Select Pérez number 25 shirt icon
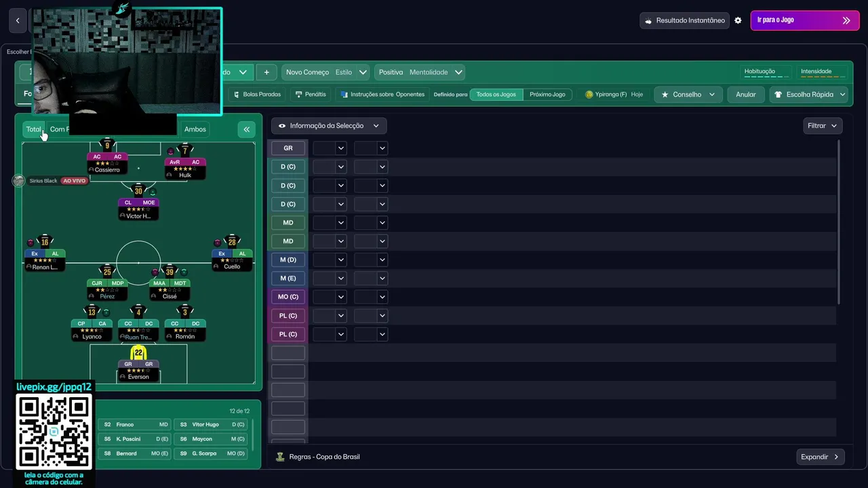The height and width of the screenshot is (488, 868). (x=107, y=271)
